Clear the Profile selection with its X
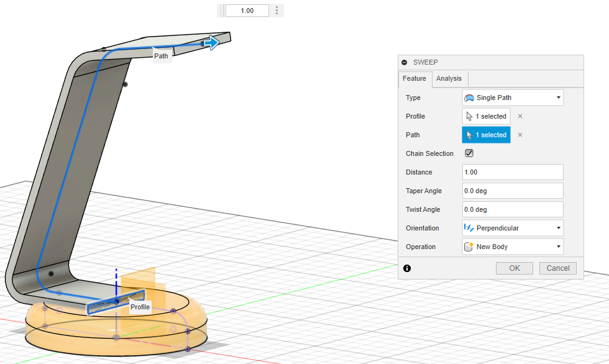The width and height of the screenshot is (609, 364). click(520, 116)
